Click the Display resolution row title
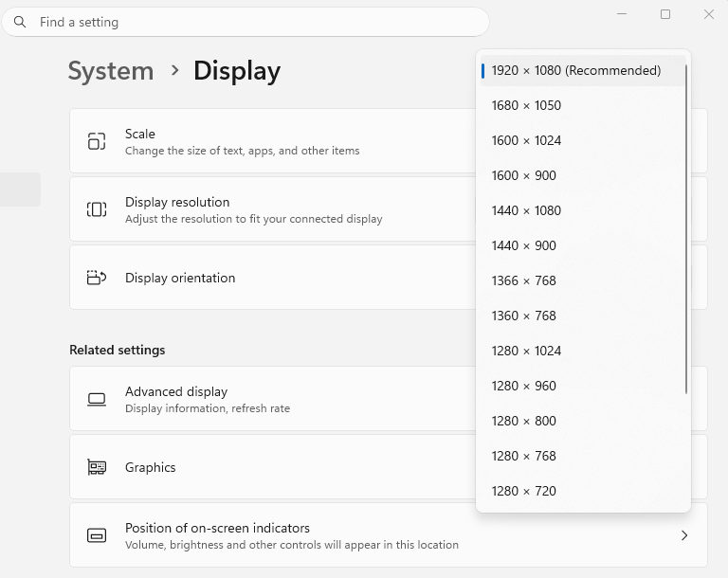This screenshot has height=578, width=728. pyautogui.click(x=177, y=202)
